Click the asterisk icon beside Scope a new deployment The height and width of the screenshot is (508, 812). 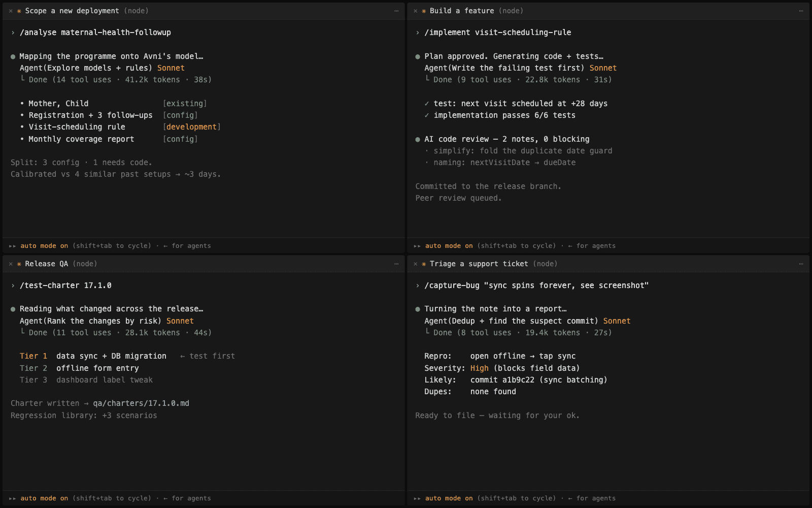(x=19, y=11)
